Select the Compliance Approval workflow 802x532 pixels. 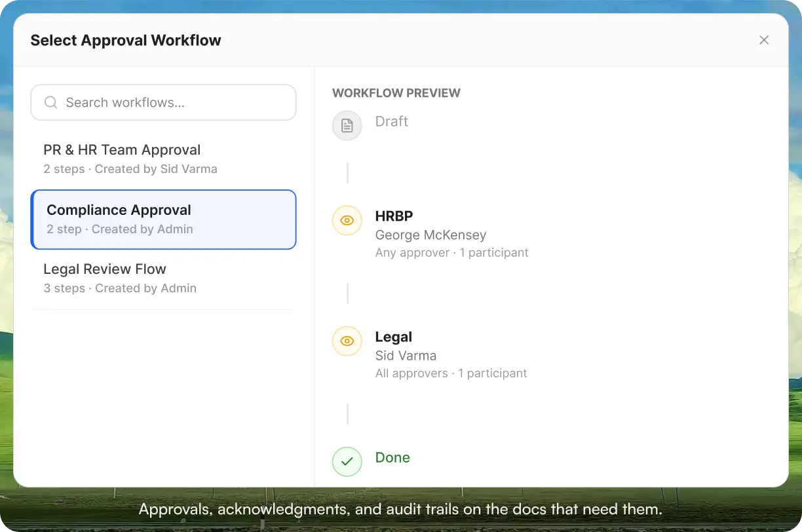pyautogui.click(x=163, y=219)
